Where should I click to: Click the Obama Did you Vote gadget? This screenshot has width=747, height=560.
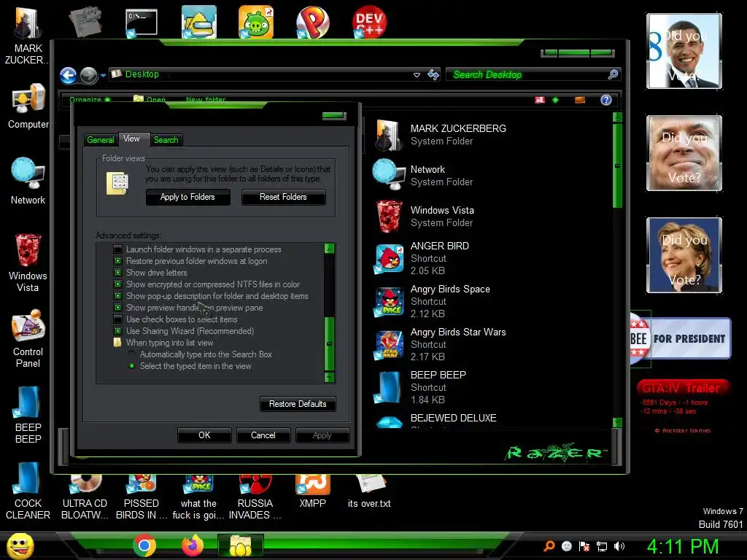684,51
